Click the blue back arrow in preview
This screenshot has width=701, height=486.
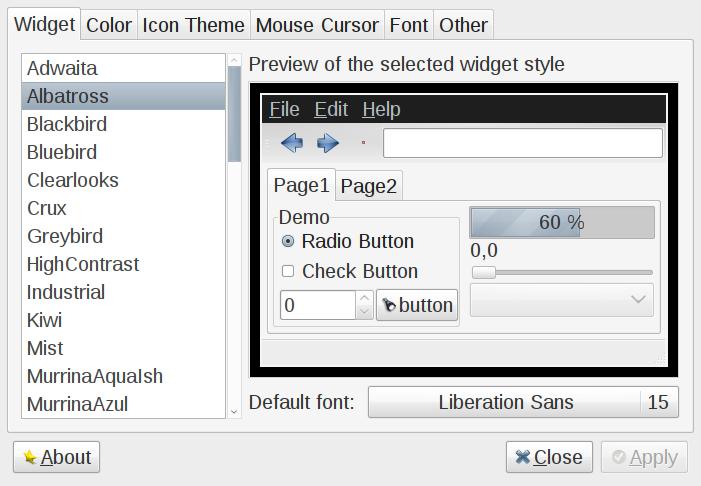pos(292,143)
